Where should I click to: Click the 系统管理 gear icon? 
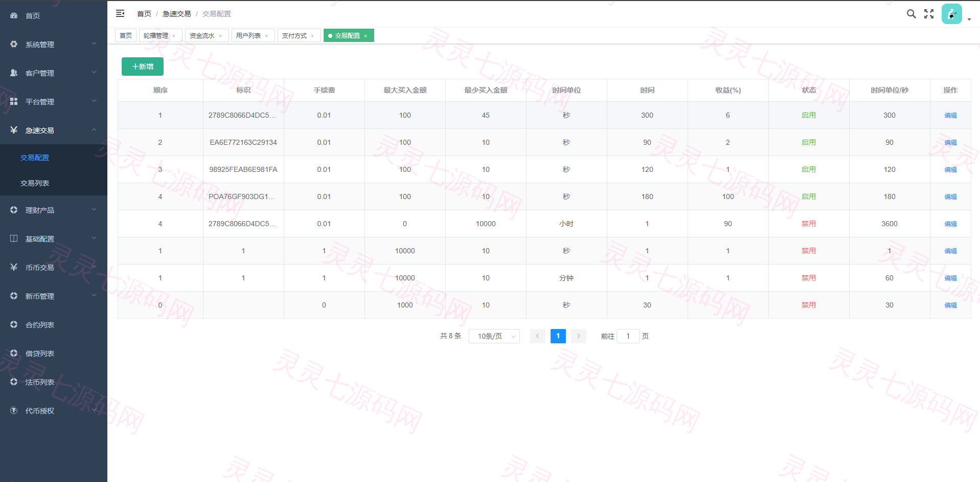coord(14,45)
